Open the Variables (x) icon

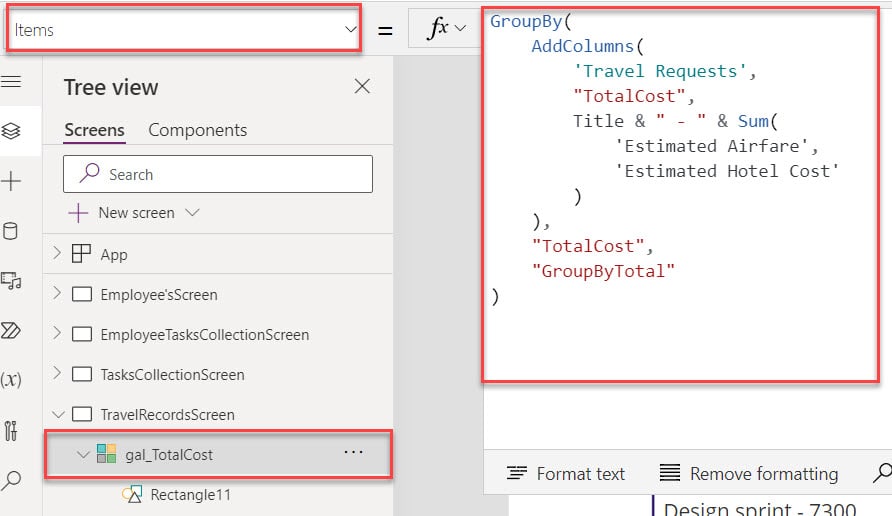click(11, 379)
